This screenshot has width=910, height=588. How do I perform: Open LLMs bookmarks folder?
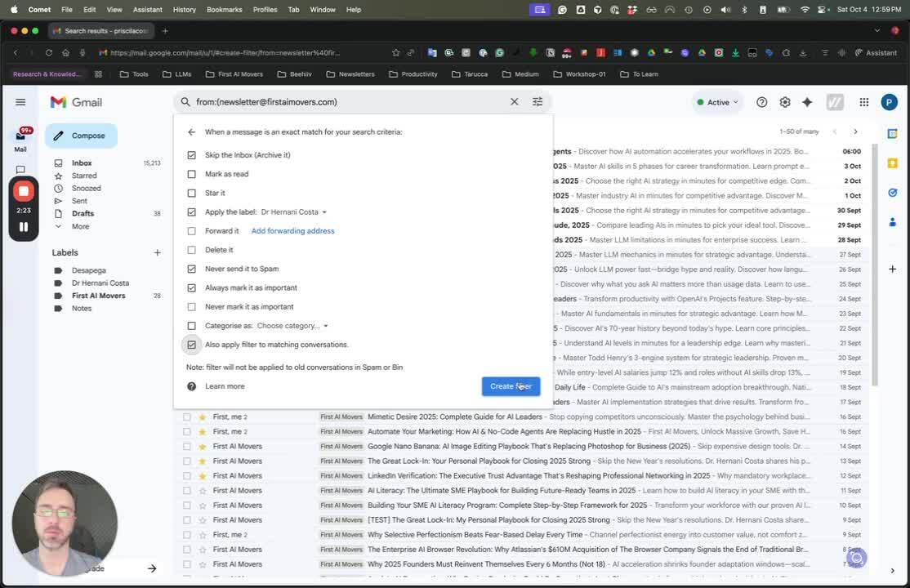coord(177,74)
